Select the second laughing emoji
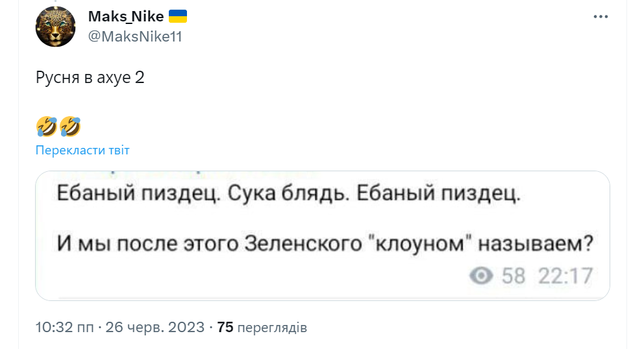This screenshot has height=349, width=644. click(70, 126)
